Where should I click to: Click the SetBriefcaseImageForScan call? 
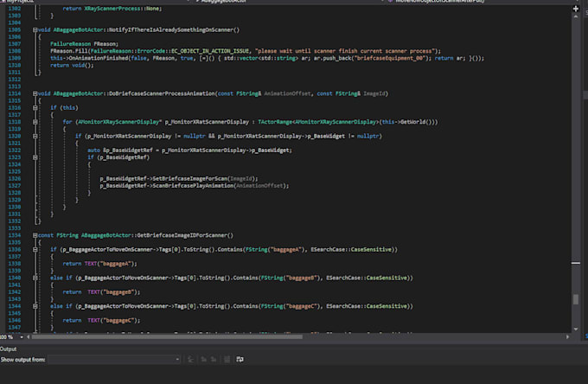(179, 179)
